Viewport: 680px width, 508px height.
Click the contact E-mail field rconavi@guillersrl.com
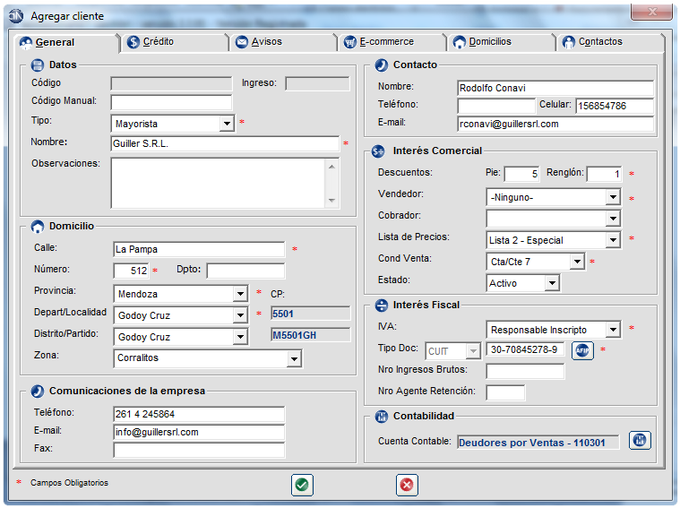556,124
